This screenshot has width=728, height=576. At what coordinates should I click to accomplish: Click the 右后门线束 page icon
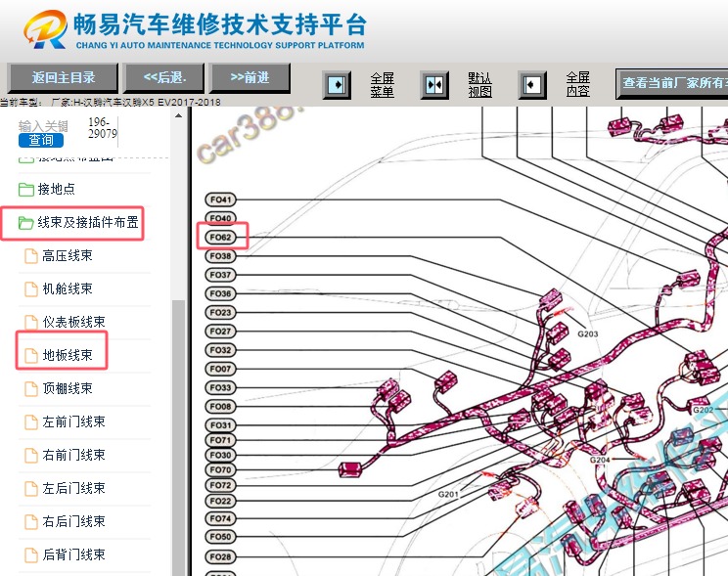click(x=31, y=522)
